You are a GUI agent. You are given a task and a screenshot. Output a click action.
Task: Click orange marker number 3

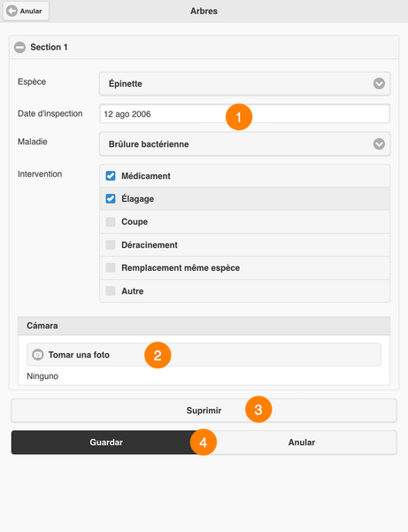point(258,410)
